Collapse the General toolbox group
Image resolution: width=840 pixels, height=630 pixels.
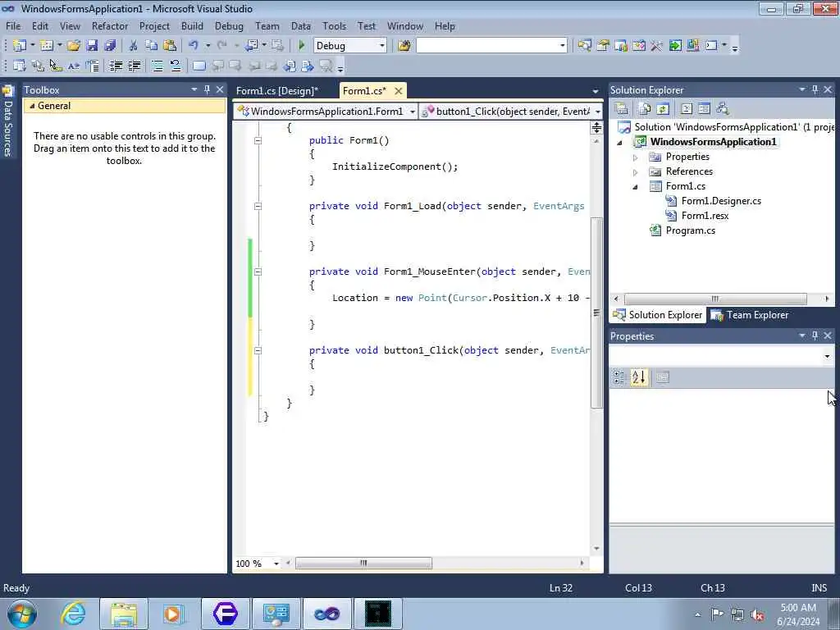pyautogui.click(x=32, y=106)
